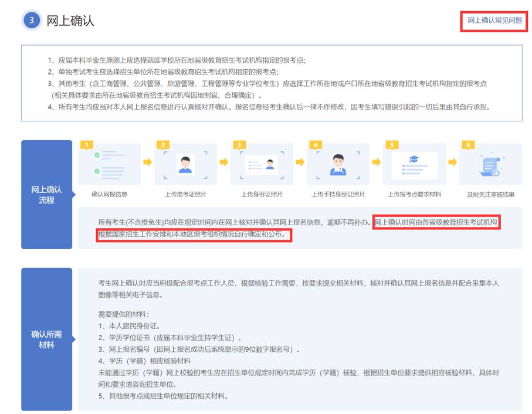Select the 确认所需材料 side tab

[x=46, y=340]
